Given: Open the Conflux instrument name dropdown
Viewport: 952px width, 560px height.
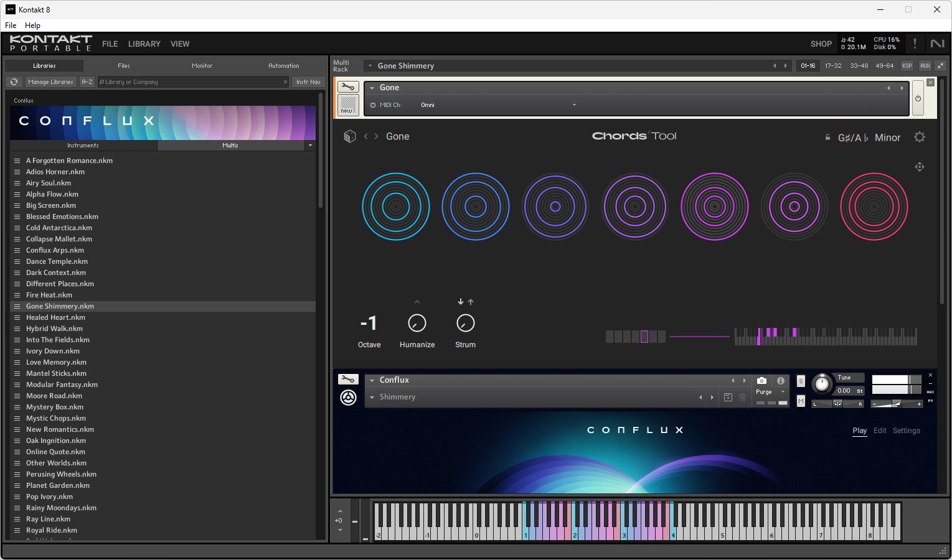Looking at the screenshot, I should 372,380.
